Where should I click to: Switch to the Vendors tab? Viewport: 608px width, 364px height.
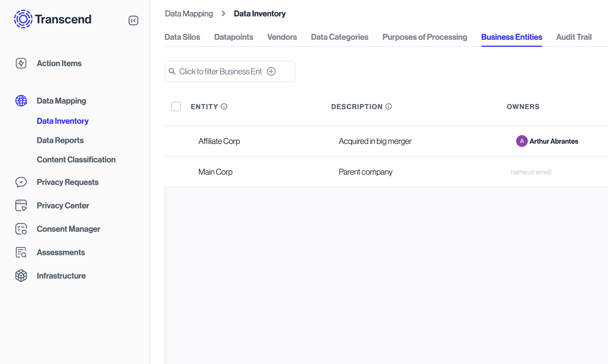[282, 37]
